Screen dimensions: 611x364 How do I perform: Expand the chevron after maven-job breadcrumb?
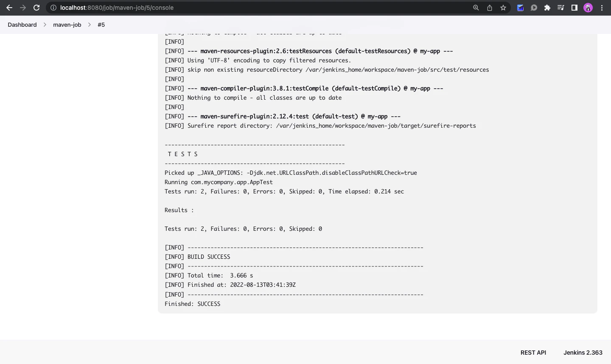pyautogui.click(x=90, y=25)
